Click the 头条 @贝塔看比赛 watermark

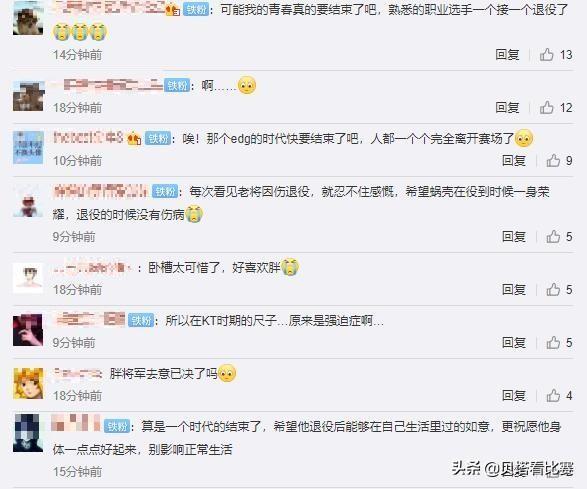click(513, 468)
